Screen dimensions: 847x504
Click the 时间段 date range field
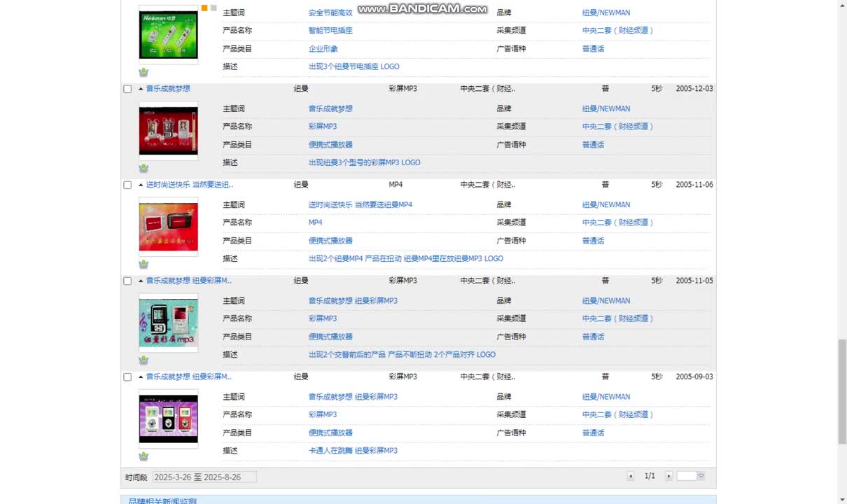coord(204,477)
